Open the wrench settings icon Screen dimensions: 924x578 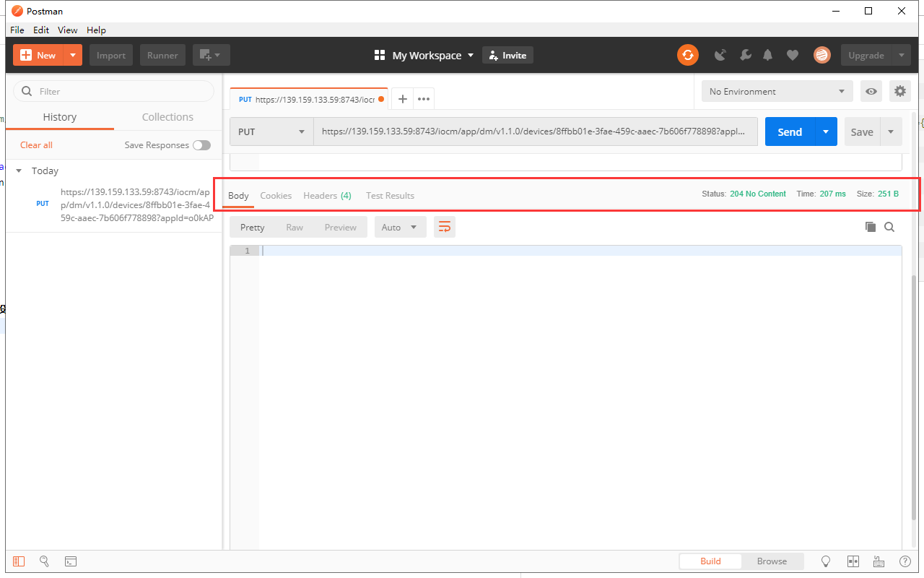pos(746,55)
